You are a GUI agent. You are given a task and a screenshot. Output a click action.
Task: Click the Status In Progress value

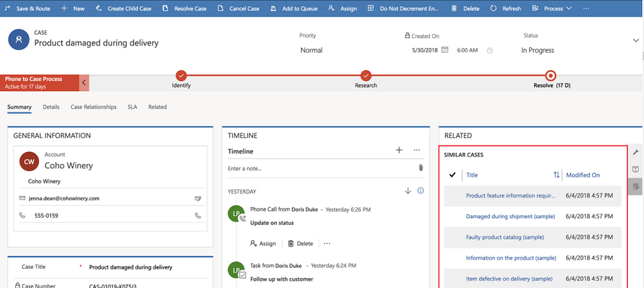point(537,50)
